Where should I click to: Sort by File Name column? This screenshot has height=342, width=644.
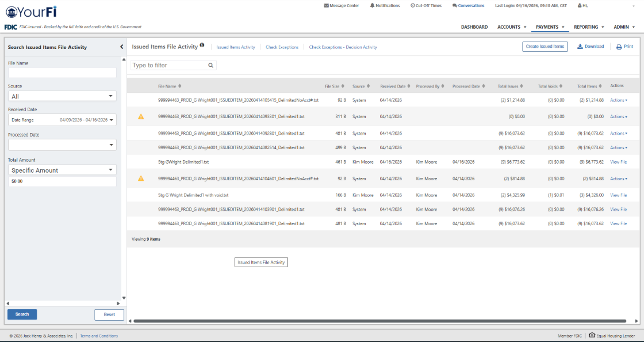(169, 86)
